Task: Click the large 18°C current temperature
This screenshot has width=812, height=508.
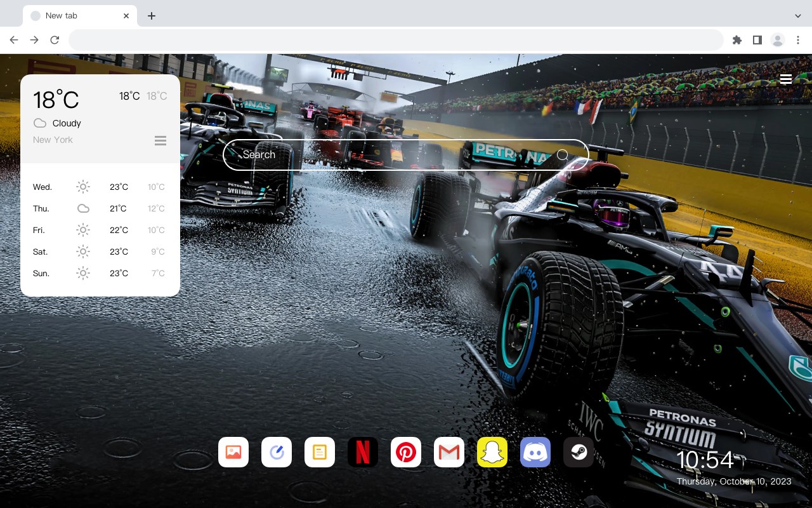Action: [x=56, y=100]
